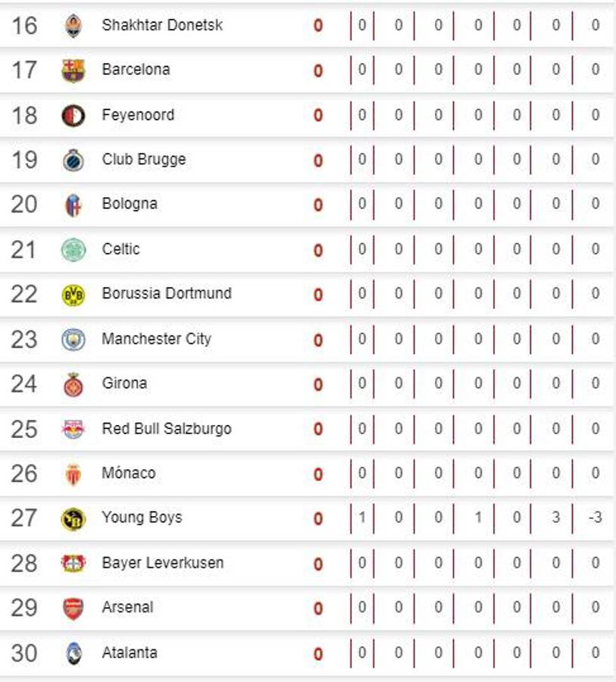Click the Manchester City crest
Image resolution: width=616 pixels, height=682 pixels.
pos(73,339)
